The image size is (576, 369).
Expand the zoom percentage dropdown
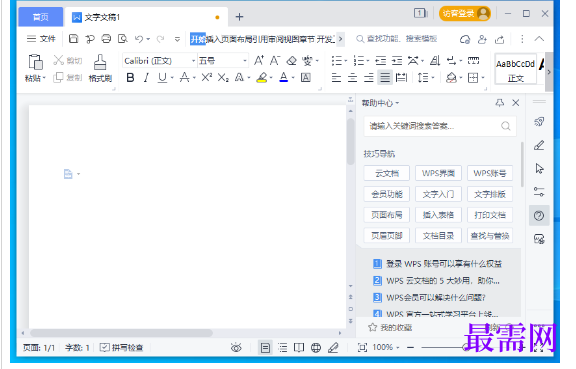(397, 347)
